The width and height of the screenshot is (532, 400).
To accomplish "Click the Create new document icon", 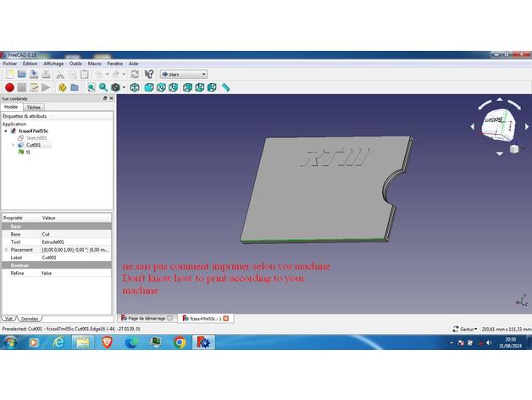I will click(8, 75).
